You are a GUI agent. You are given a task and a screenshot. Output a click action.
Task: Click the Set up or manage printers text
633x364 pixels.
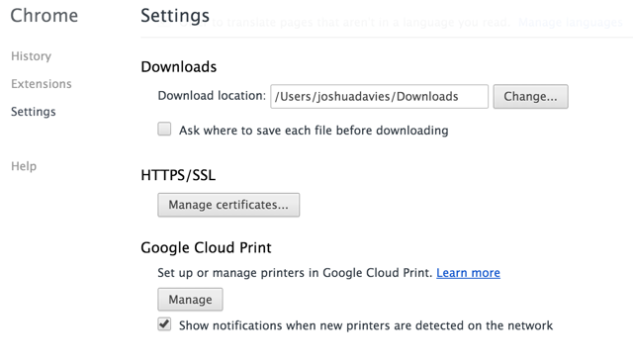[295, 273]
